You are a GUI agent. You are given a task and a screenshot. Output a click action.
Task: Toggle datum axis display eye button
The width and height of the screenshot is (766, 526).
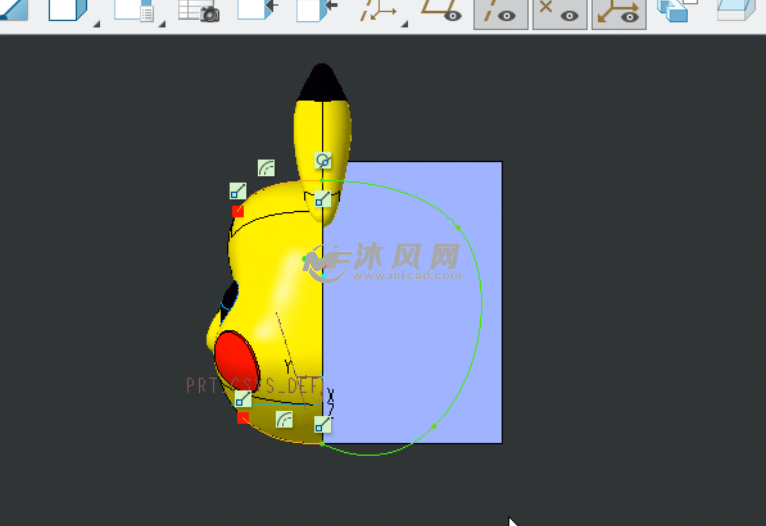(501, 14)
